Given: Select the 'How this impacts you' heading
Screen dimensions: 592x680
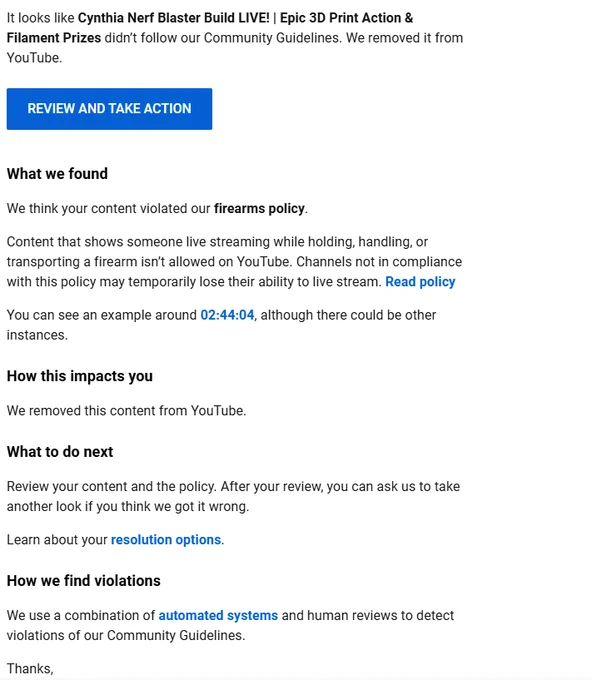Looking at the screenshot, I should pyautogui.click(x=80, y=376).
